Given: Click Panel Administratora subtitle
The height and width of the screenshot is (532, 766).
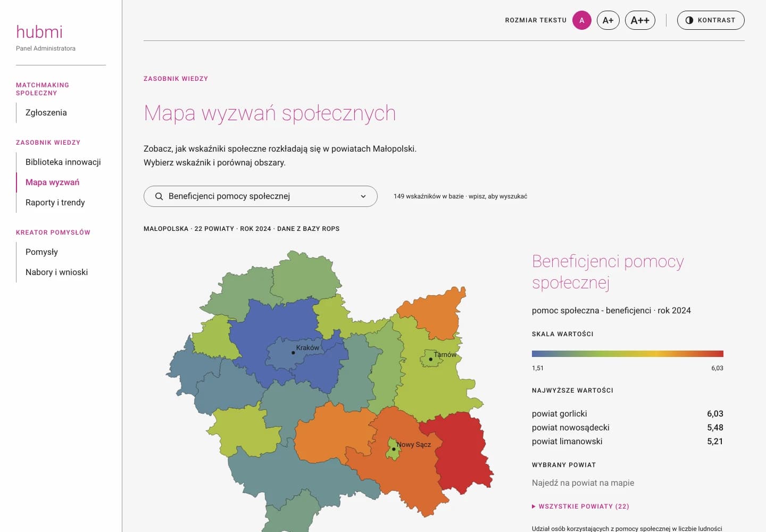Looking at the screenshot, I should point(46,48).
